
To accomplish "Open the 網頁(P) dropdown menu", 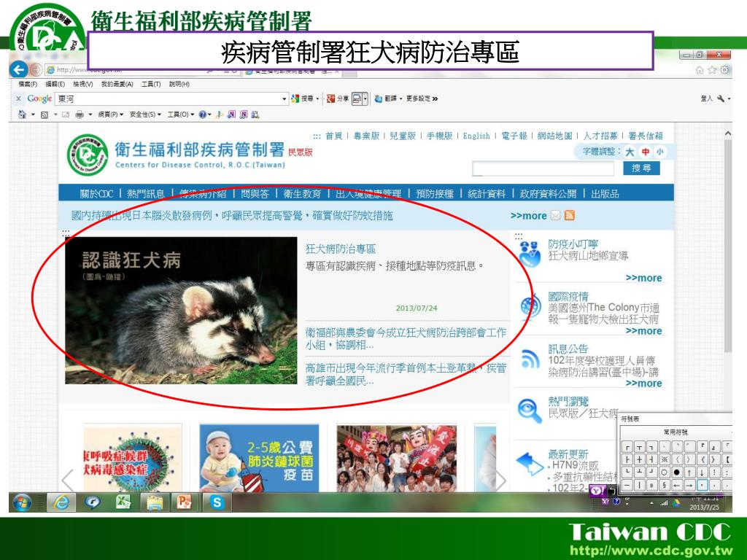I will pyautogui.click(x=111, y=114).
